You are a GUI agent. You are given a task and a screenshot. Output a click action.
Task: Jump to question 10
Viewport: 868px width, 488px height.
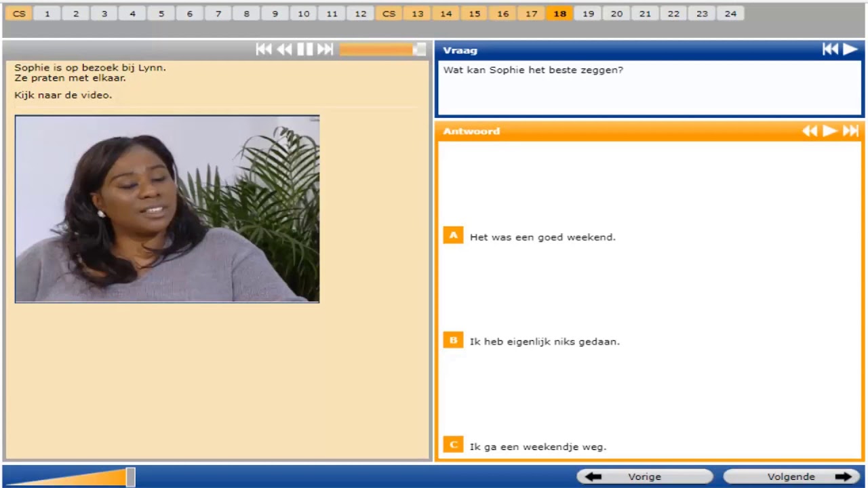304,14
